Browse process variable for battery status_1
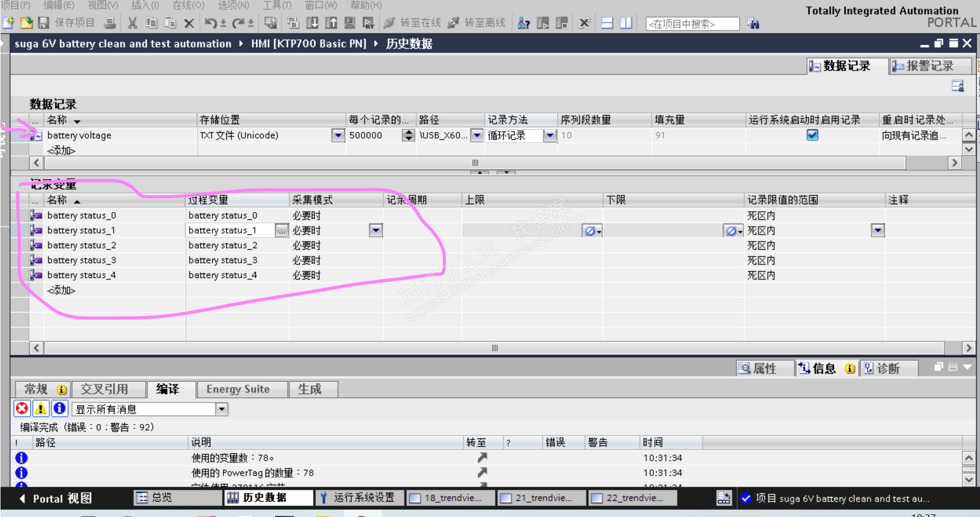 point(282,230)
